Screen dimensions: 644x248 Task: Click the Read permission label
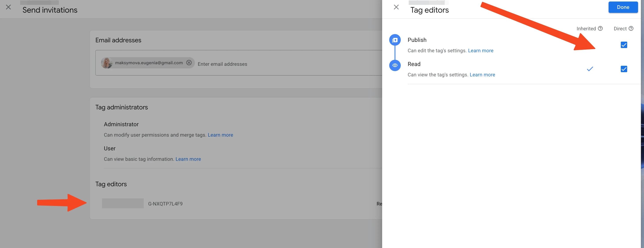click(414, 64)
